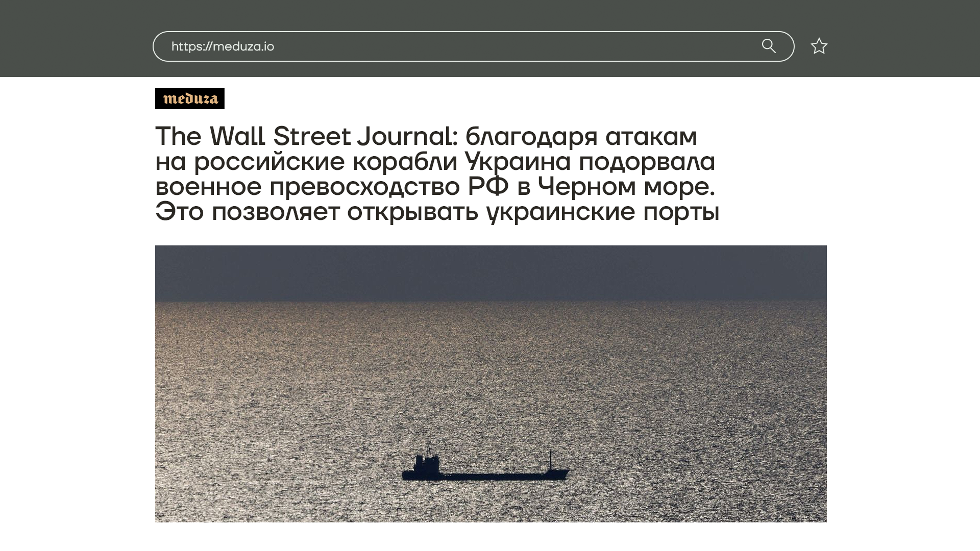Screen dimensions: 980x551
Task: Open the Meduza logo homepage link
Action: pyautogui.click(x=189, y=98)
